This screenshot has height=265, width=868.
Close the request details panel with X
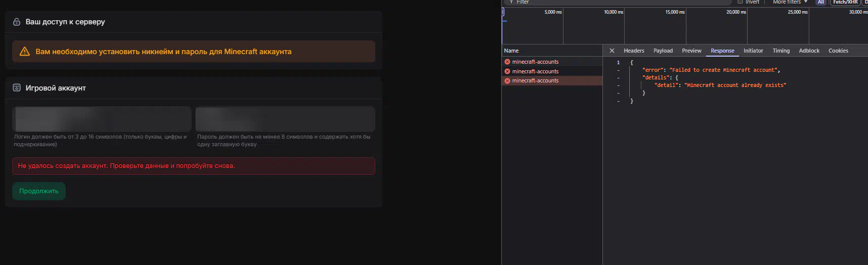point(612,51)
